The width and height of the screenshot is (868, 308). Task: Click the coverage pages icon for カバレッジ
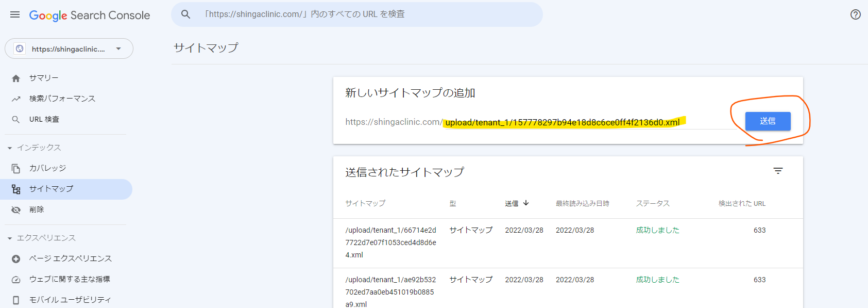[16, 169]
